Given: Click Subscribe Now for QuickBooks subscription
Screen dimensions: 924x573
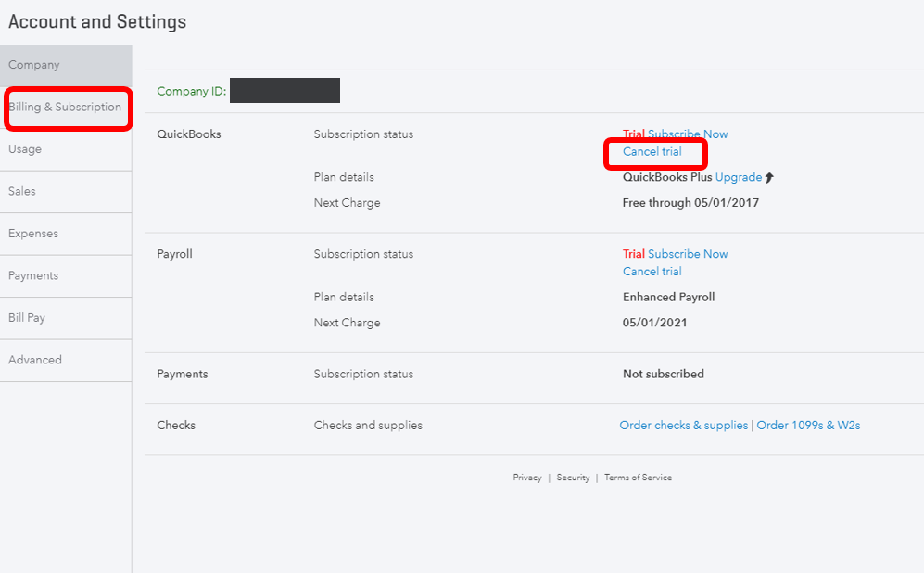Looking at the screenshot, I should pyautogui.click(x=688, y=134).
